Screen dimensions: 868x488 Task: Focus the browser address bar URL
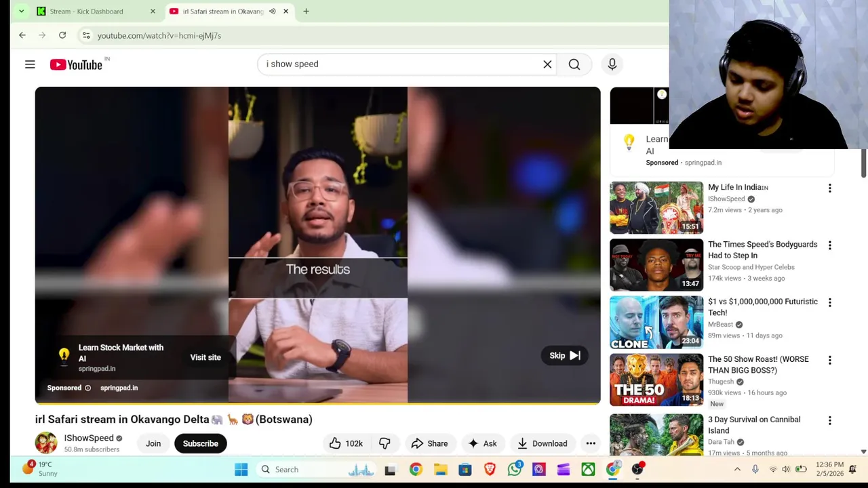[x=159, y=35]
